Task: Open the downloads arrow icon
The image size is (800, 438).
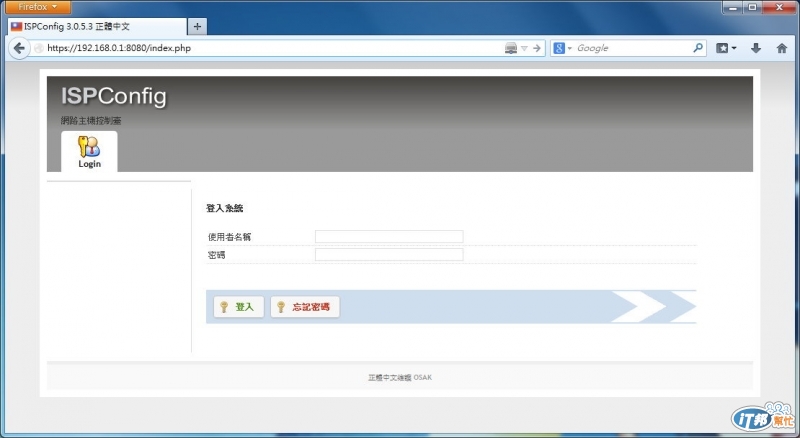Action: pyautogui.click(x=756, y=48)
